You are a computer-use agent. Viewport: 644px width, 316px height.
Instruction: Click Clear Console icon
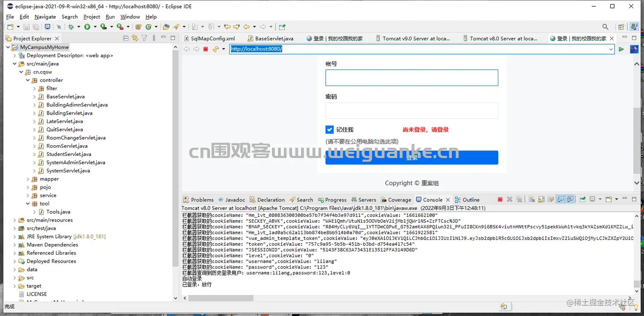click(532, 199)
